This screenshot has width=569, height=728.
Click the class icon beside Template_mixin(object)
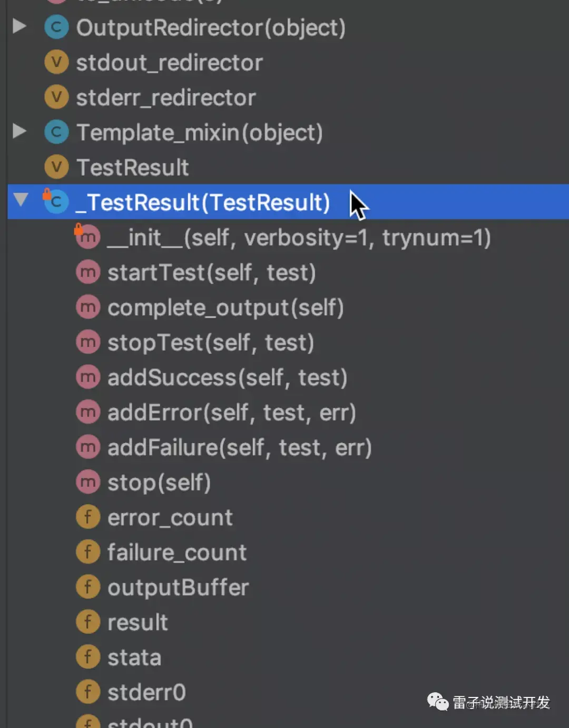(x=56, y=133)
